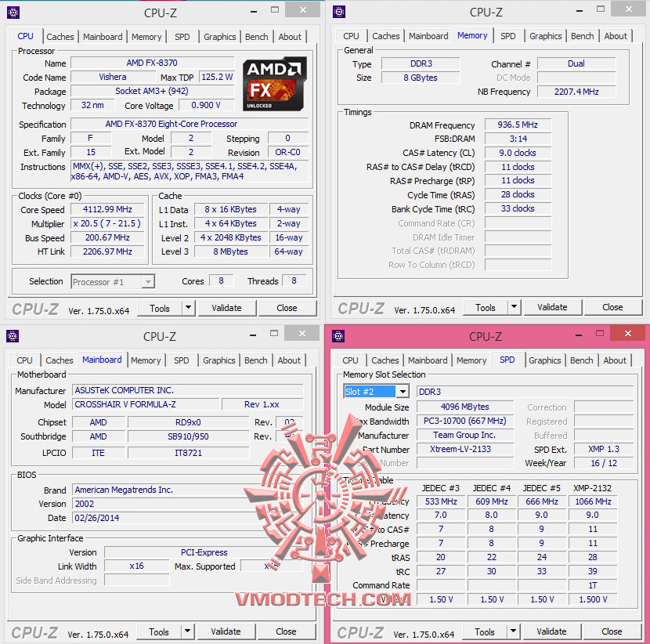Click Close button in Mainboard window

[286, 631]
